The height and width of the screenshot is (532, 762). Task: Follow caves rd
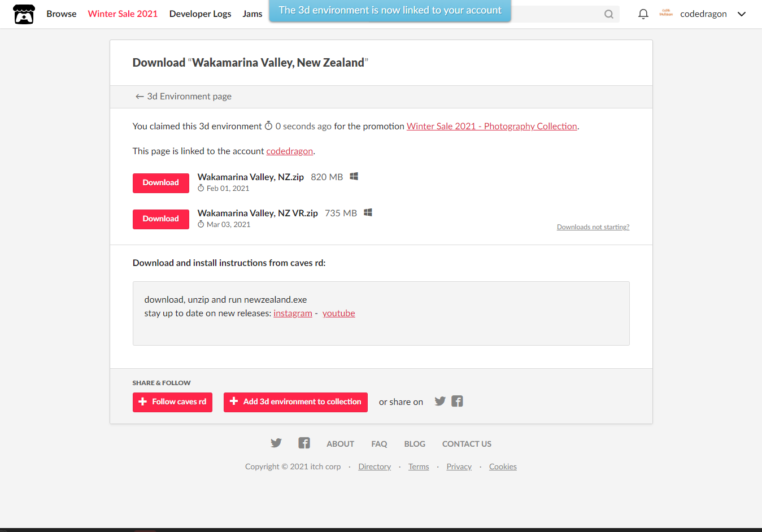(x=172, y=402)
